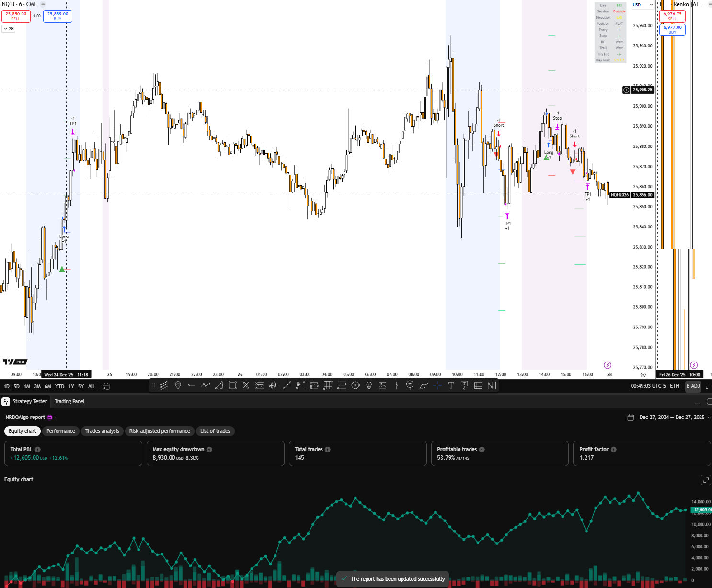Toggle B-ADJ back-adjusted data
The image size is (712, 588).
click(693, 386)
